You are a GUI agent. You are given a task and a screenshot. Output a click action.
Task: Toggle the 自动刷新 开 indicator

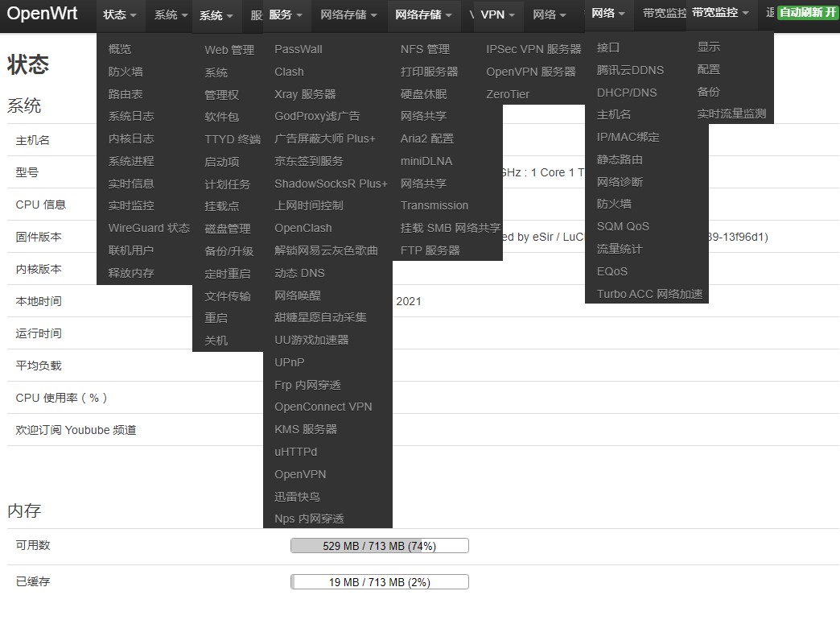click(806, 13)
